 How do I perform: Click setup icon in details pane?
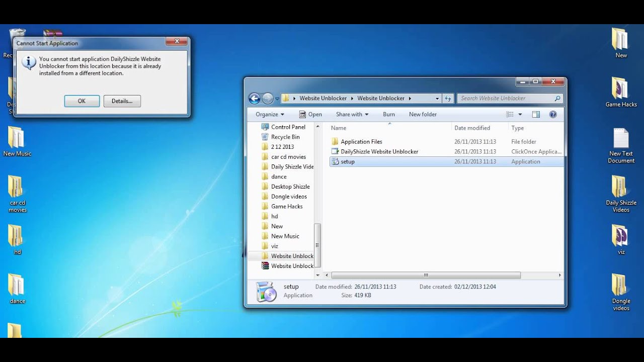(x=266, y=291)
